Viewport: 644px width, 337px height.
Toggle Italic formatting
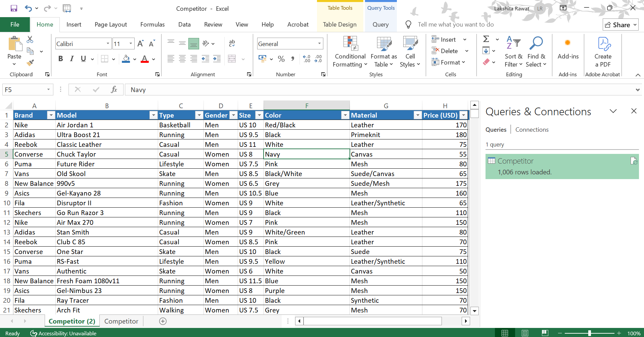pyautogui.click(x=72, y=59)
